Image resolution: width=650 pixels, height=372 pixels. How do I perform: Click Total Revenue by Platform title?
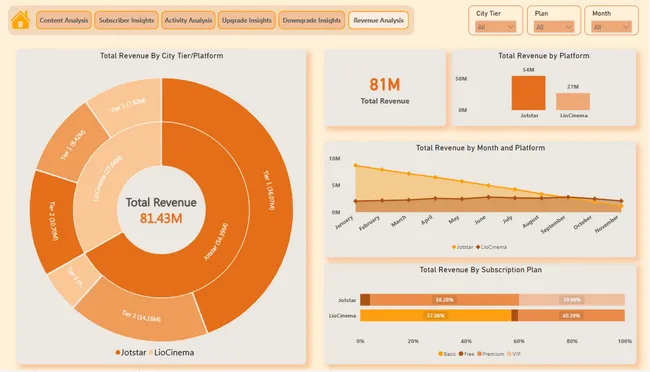(x=543, y=56)
